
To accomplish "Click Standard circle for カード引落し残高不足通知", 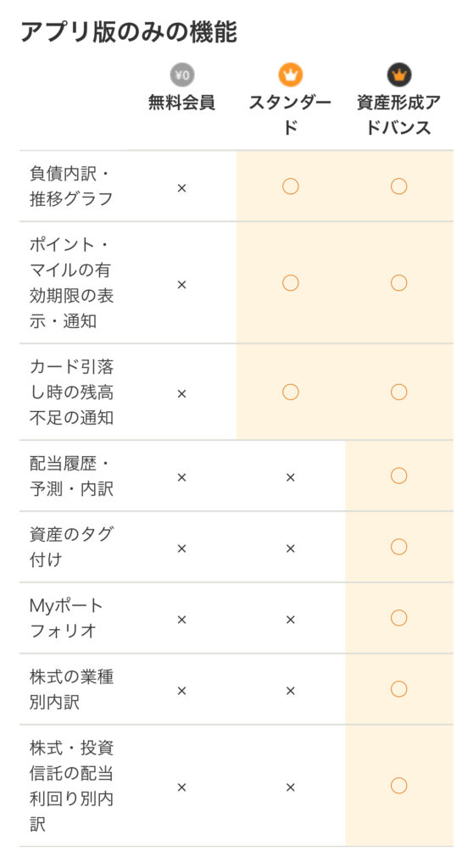I will click(290, 392).
